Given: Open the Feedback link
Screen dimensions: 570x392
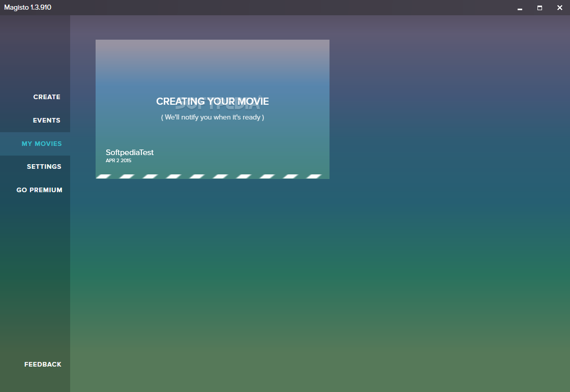Looking at the screenshot, I should (43, 365).
